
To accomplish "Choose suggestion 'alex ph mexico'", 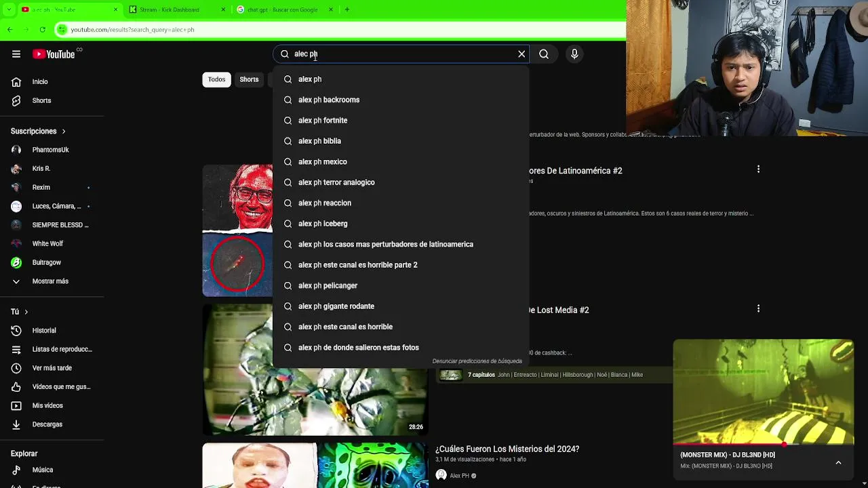I will point(401,162).
